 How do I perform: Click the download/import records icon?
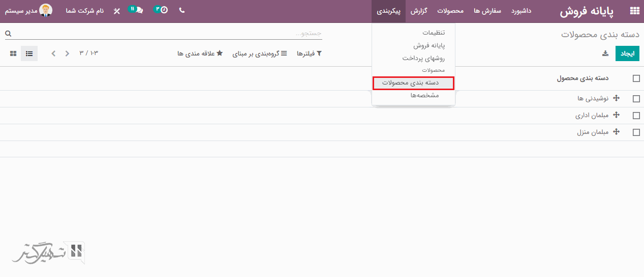(605, 53)
